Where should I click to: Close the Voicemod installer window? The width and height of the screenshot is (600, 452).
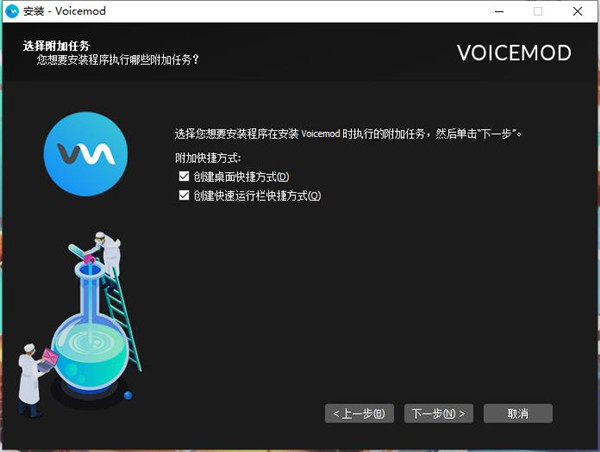[577, 11]
